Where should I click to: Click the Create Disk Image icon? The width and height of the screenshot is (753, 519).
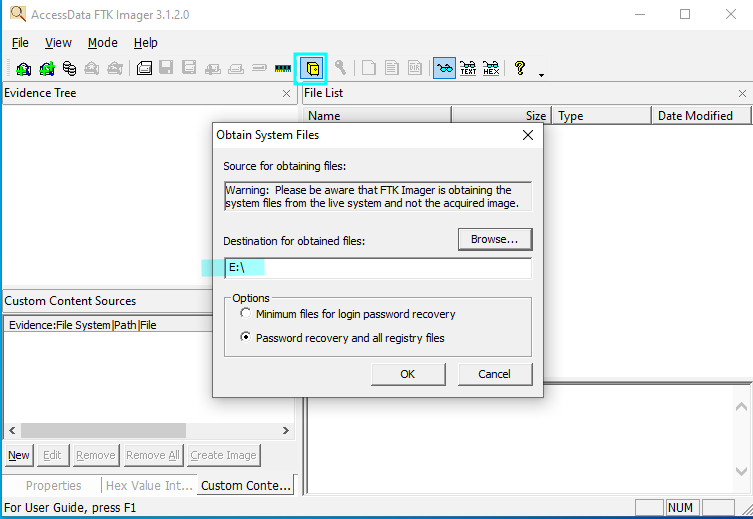(x=144, y=69)
